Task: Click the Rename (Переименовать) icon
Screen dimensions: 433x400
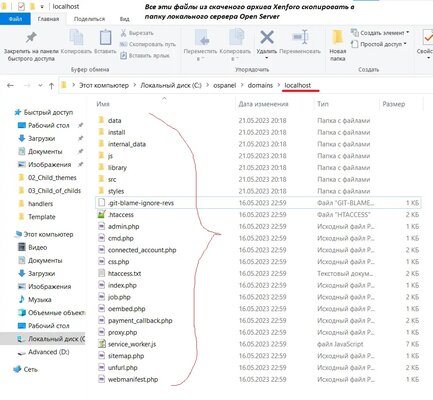Action: tap(300, 37)
